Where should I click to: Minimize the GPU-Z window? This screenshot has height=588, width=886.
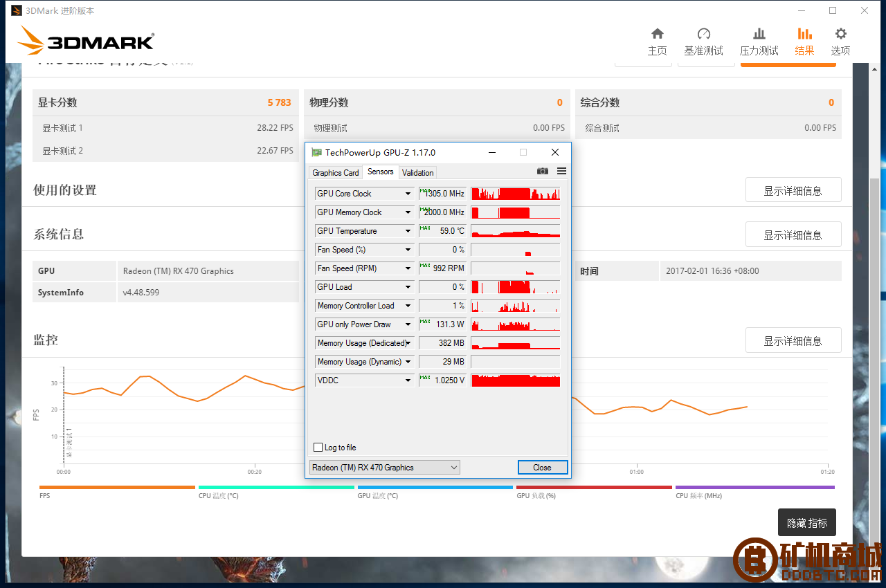[x=491, y=152]
